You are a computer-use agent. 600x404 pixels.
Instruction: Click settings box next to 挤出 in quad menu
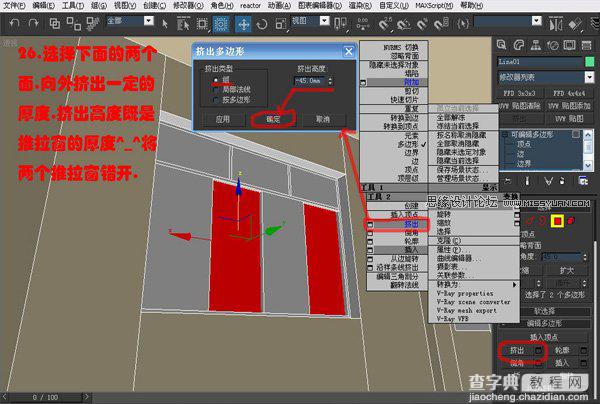tap(370, 224)
